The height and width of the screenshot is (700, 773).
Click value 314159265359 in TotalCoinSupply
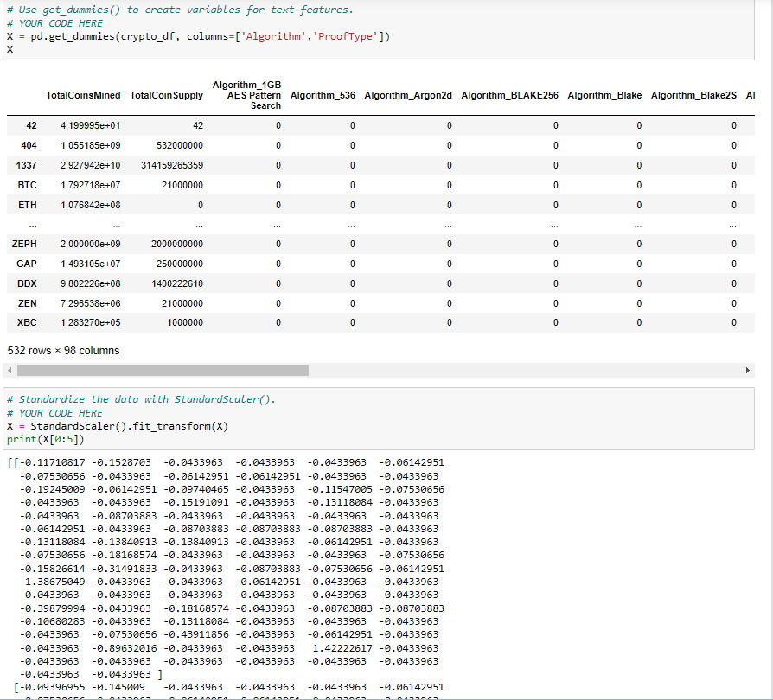pos(172,165)
